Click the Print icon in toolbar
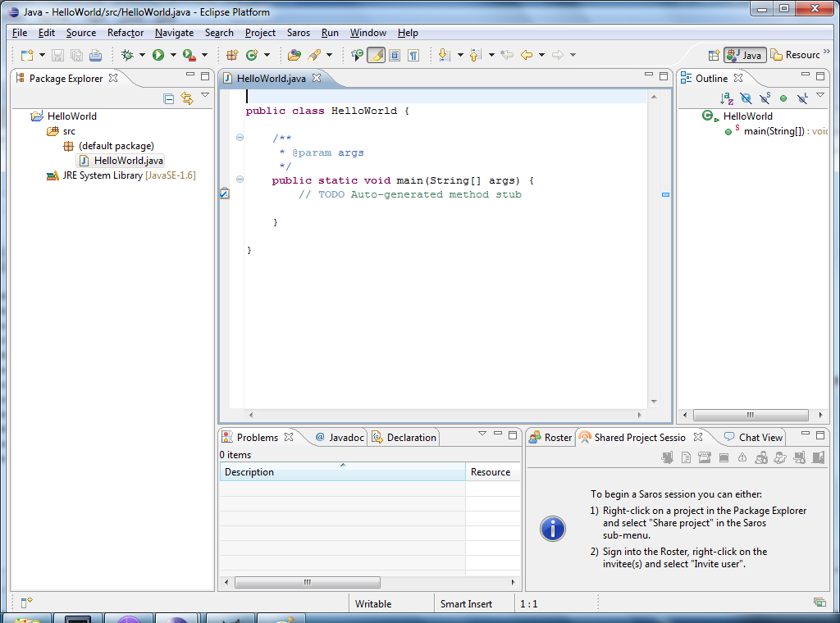This screenshot has height=623, width=840. pos(96,55)
